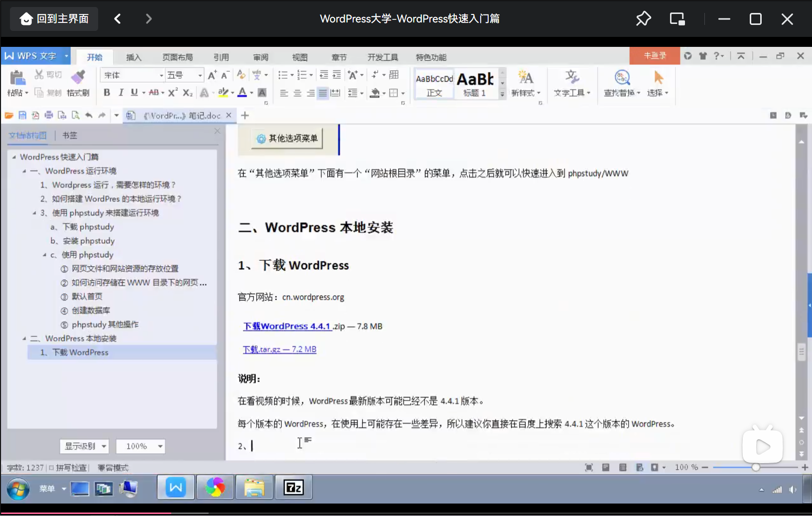The height and width of the screenshot is (516, 812).
Task: Add a new document tab
Action: (x=245, y=115)
